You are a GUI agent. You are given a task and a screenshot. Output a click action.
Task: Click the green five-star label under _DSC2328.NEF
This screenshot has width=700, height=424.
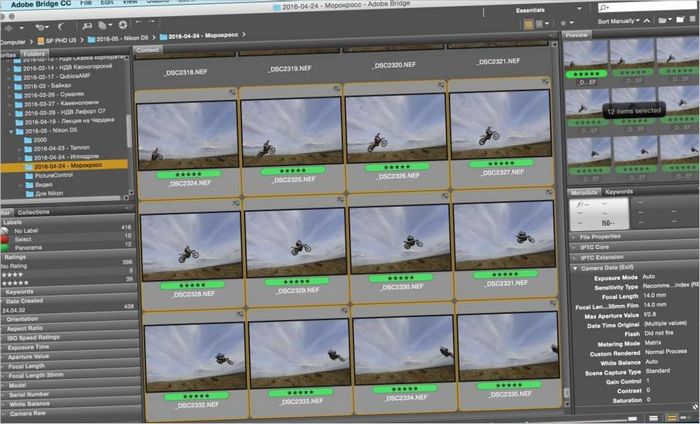[192, 285]
